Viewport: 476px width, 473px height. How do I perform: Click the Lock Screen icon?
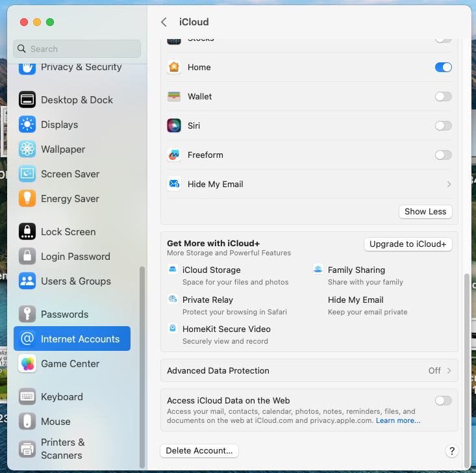click(27, 231)
